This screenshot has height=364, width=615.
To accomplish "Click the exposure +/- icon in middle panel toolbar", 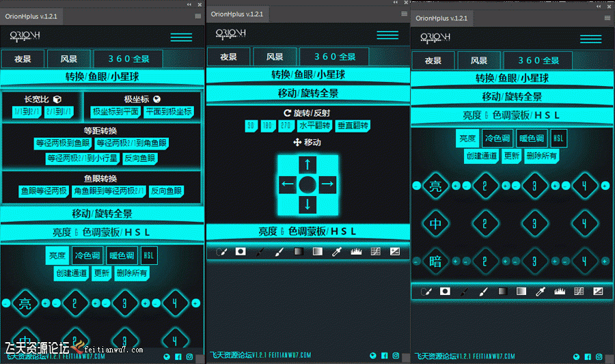I will (394, 251).
